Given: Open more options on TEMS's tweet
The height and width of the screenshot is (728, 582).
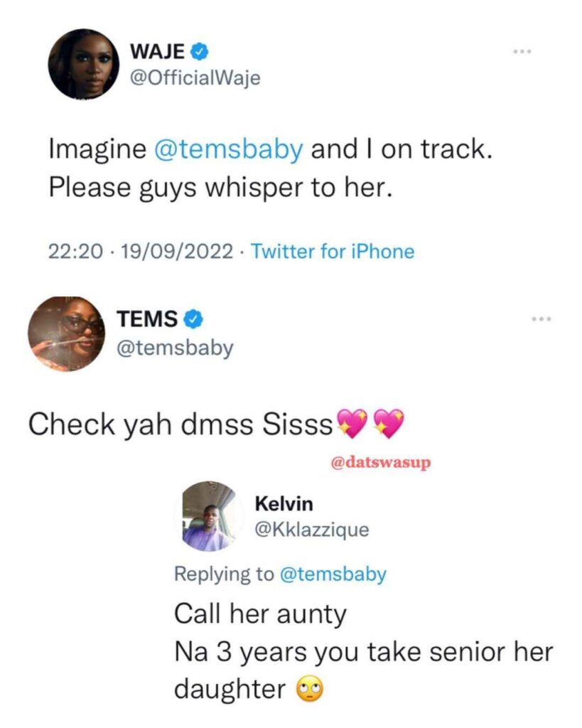Looking at the screenshot, I should 541,319.
